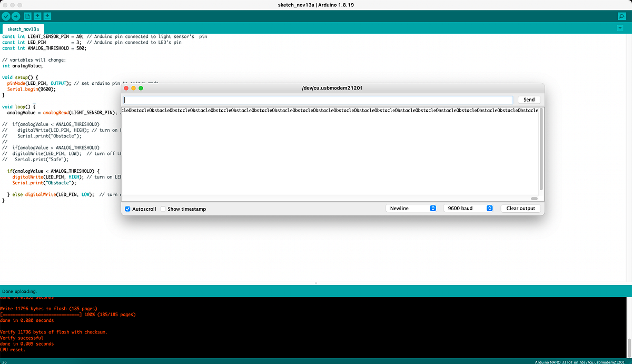Save the sketch with the Save icon
The image size is (632, 364).
(x=47, y=16)
